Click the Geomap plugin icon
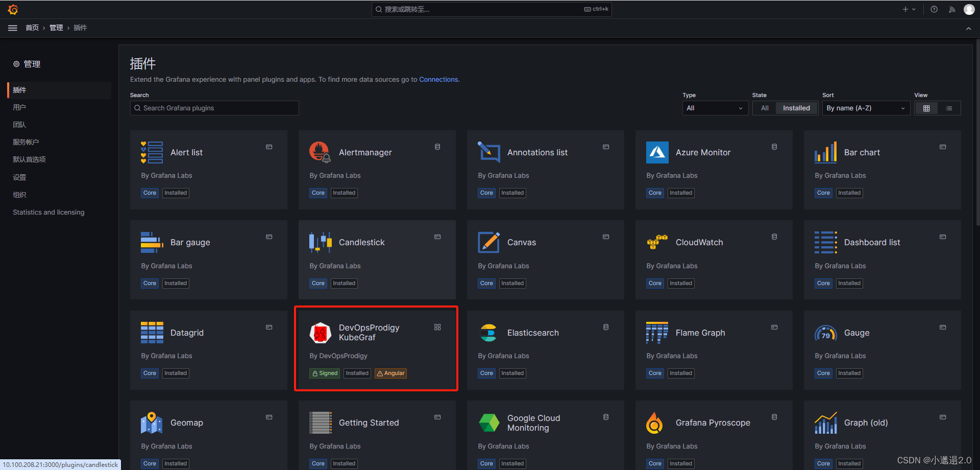Screen dimensions: 980x470 (x=152, y=422)
